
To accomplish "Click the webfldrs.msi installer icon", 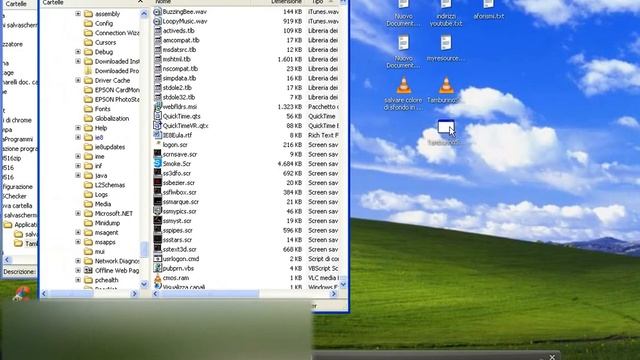I will click(x=158, y=107).
